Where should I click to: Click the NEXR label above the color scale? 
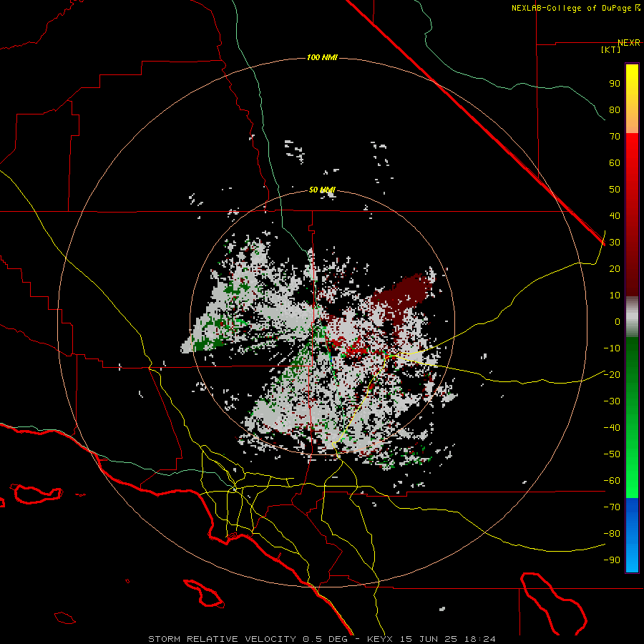point(629,43)
